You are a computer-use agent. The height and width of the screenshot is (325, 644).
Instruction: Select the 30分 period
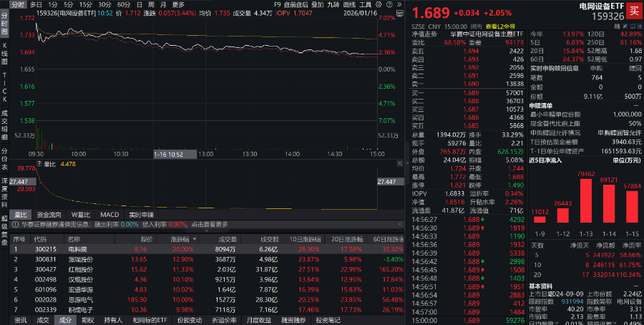104,4
